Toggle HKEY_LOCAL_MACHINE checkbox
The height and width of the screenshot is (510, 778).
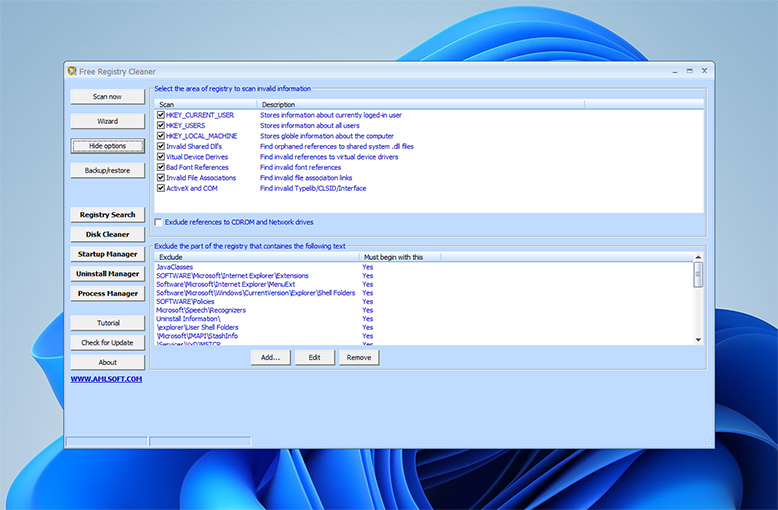click(161, 136)
